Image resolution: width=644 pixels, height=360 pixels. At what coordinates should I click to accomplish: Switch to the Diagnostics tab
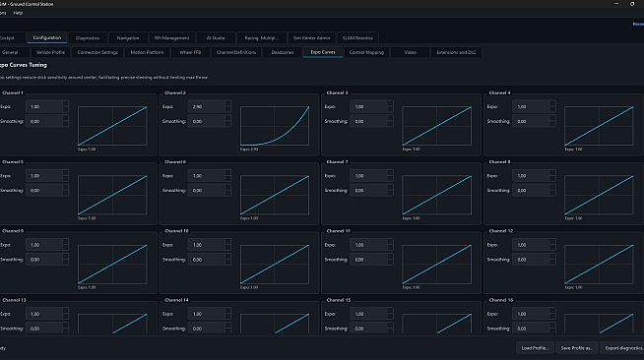pyautogui.click(x=88, y=37)
